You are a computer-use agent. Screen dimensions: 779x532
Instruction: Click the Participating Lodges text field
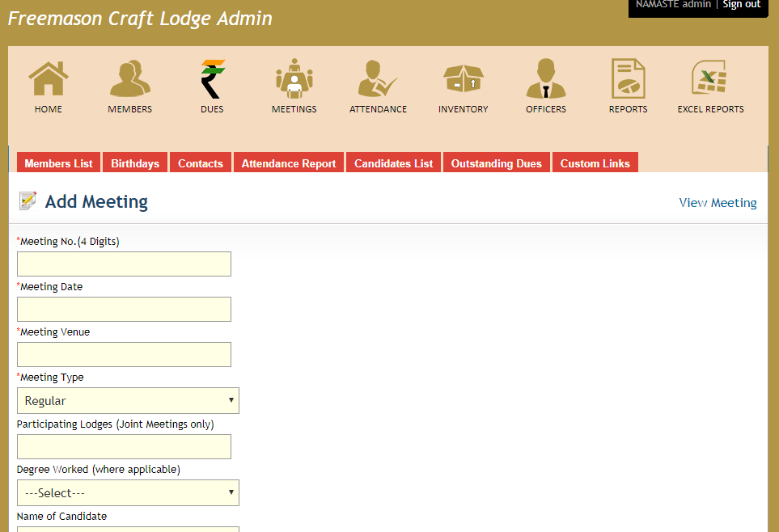(124, 447)
